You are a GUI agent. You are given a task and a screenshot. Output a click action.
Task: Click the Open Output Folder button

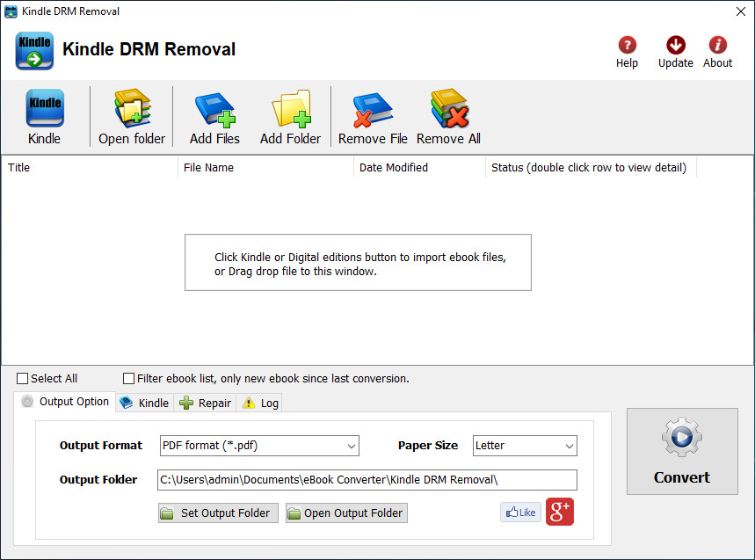click(346, 513)
